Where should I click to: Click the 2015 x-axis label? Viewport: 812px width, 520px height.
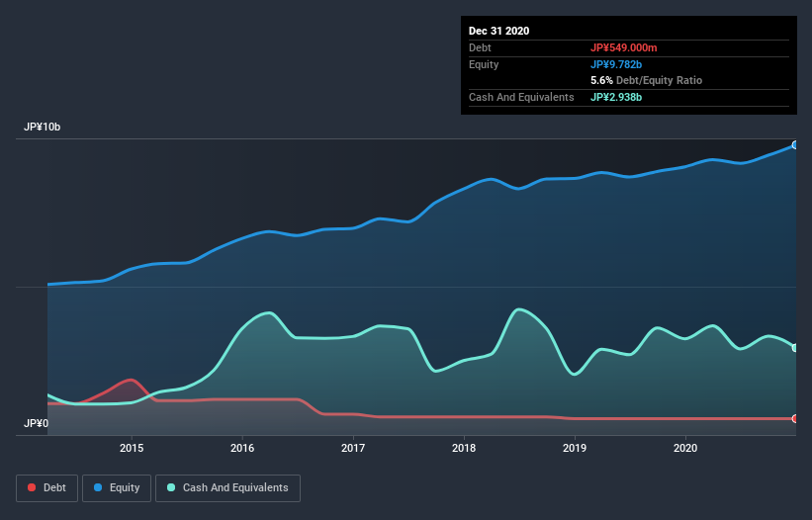coord(132,448)
